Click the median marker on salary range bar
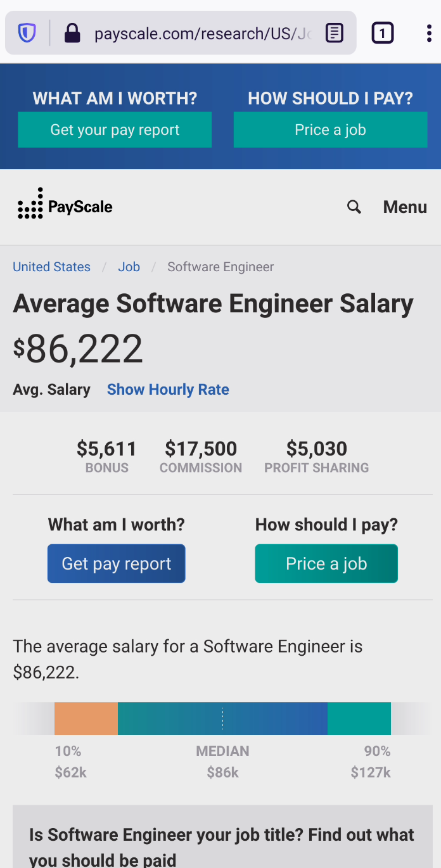The height and width of the screenshot is (868, 441). (x=223, y=718)
